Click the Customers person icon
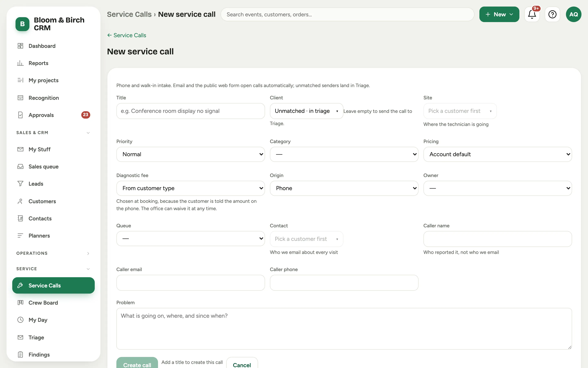 pos(20,201)
